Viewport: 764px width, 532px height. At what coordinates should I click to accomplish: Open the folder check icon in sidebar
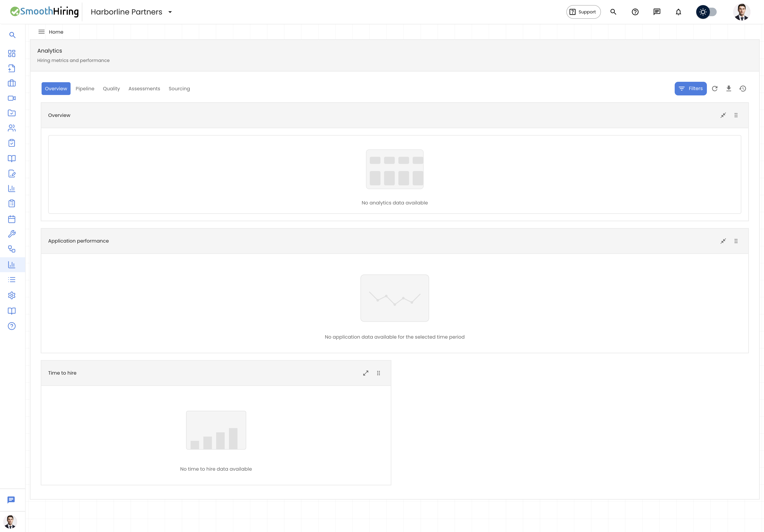coord(12,113)
